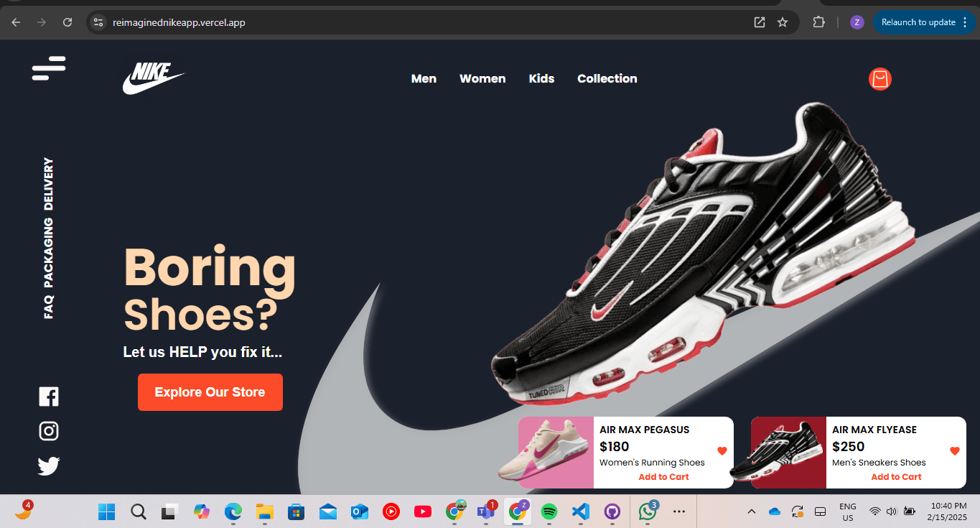
Task: Open the Instagram social icon
Action: point(48,431)
